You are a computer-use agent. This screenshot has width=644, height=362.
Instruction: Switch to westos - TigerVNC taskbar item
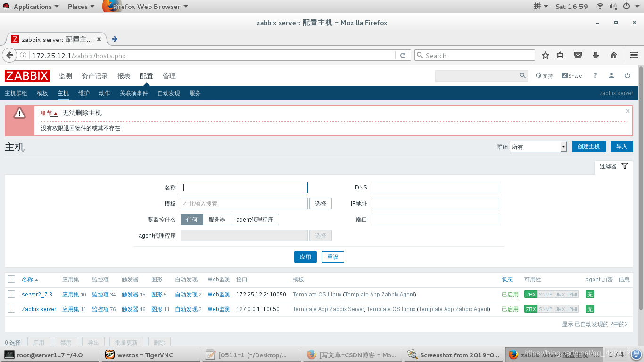click(150, 355)
